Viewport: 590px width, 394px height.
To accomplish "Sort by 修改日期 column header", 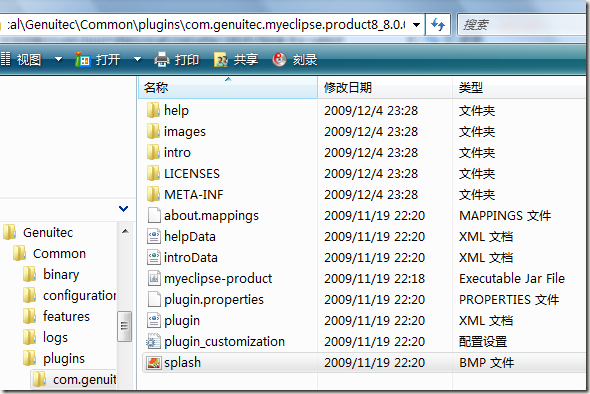I will point(385,88).
